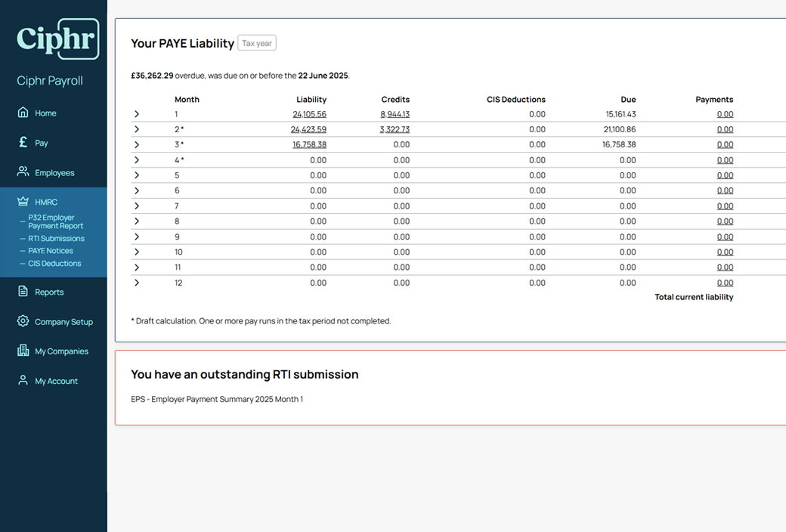Click the Pay pound sign icon
This screenshot has height=532, width=786.
(x=23, y=142)
